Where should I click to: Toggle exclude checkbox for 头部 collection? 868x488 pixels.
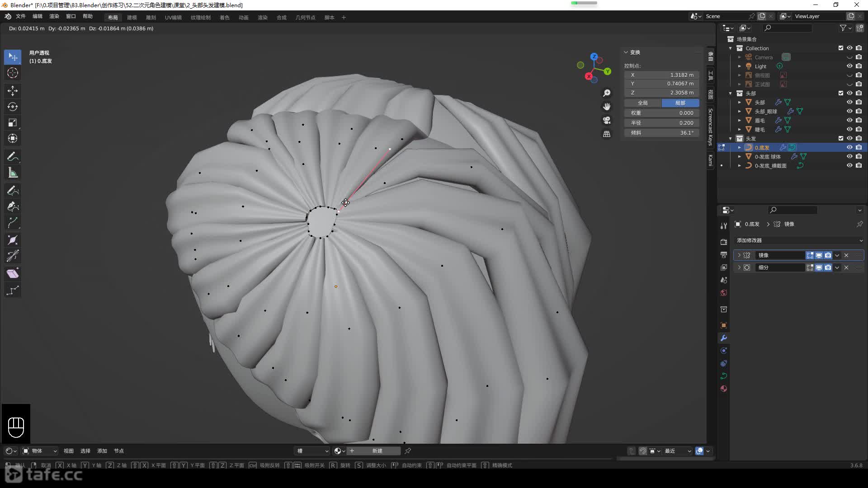841,93
